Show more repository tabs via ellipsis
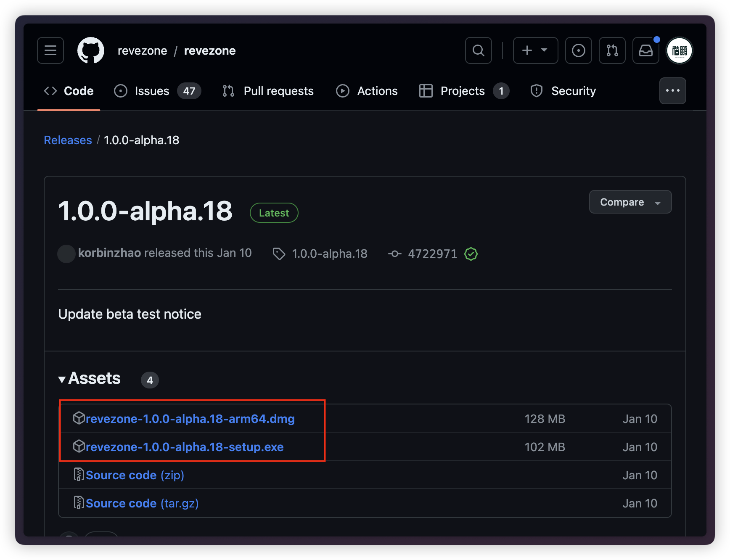Screen dimensions: 730x560 (672, 91)
